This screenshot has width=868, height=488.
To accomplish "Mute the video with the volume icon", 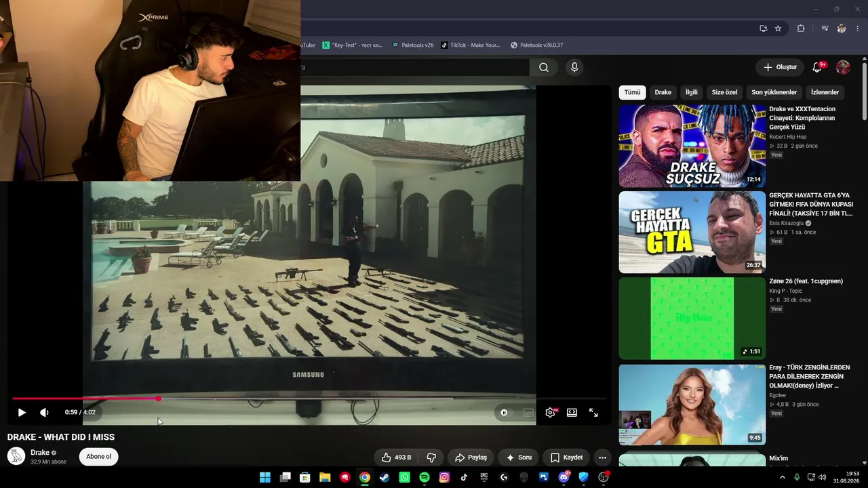I will [44, 412].
